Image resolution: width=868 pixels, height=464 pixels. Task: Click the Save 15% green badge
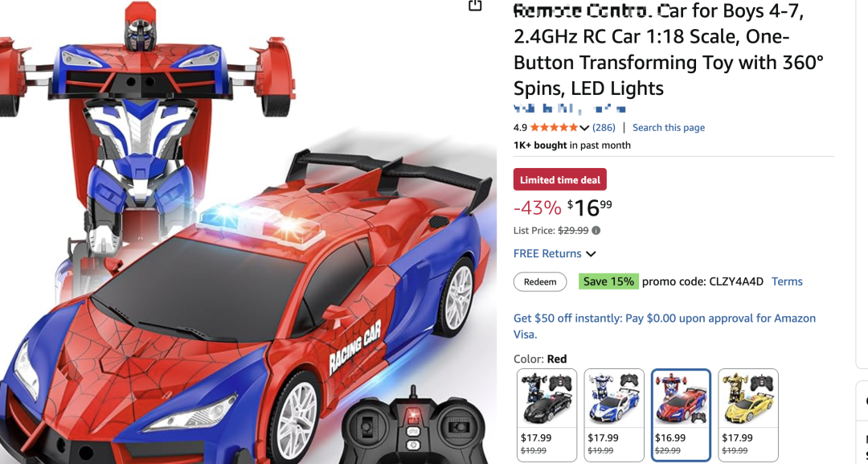click(608, 281)
